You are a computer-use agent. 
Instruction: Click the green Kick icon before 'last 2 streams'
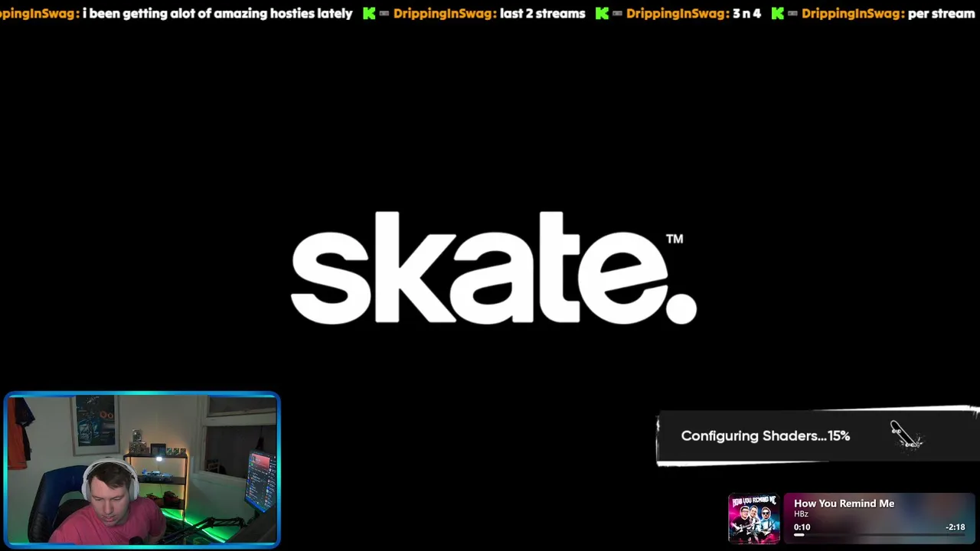[369, 13]
